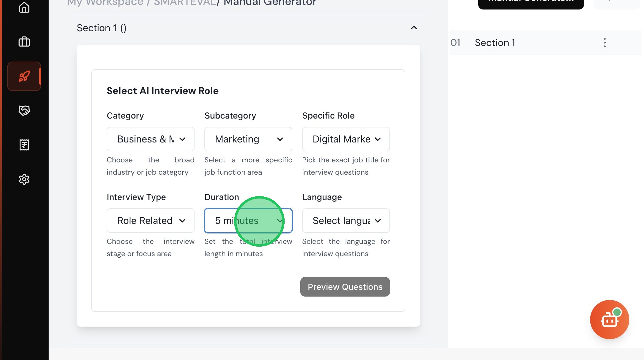This screenshot has height=360, width=644.
Task: Go to SMARTEVAL breadcrumb link
Action: coord(185,3)
